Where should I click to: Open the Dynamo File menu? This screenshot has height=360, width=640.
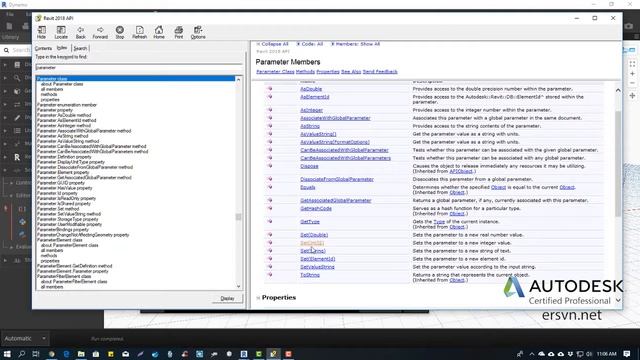[x=10, y=14]
